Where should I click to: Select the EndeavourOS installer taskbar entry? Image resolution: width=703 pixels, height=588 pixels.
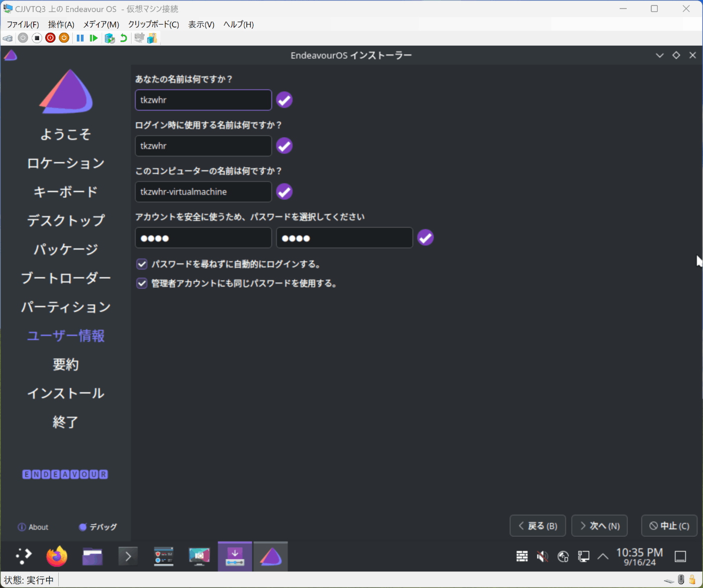271,556
